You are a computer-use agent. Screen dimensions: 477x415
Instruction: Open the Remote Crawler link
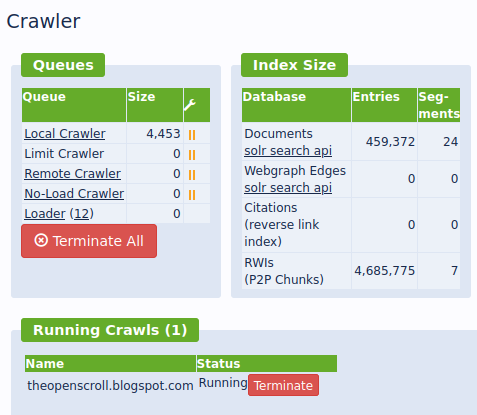(x=72, y=174)
